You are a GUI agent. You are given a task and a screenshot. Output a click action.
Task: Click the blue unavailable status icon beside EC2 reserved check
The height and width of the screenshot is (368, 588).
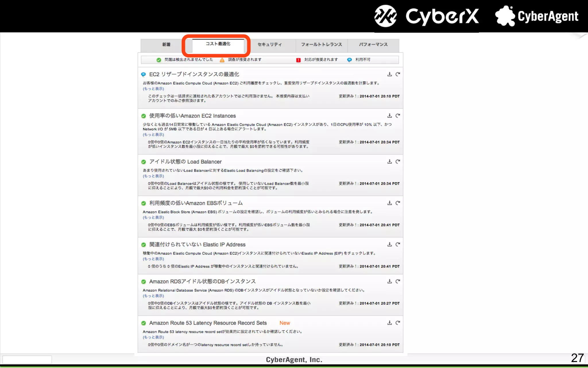[144, 74]
